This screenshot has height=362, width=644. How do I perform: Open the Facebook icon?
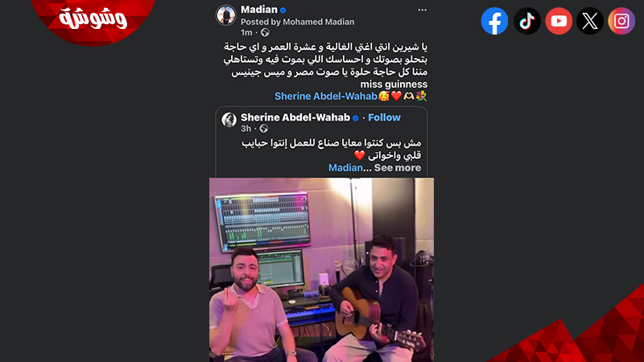point(494,21)
